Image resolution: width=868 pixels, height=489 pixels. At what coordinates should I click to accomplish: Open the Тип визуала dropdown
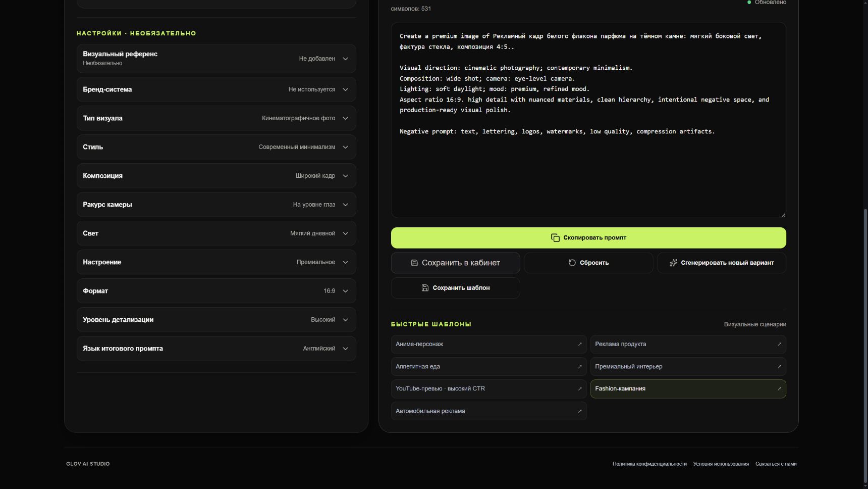coord(216,118)
